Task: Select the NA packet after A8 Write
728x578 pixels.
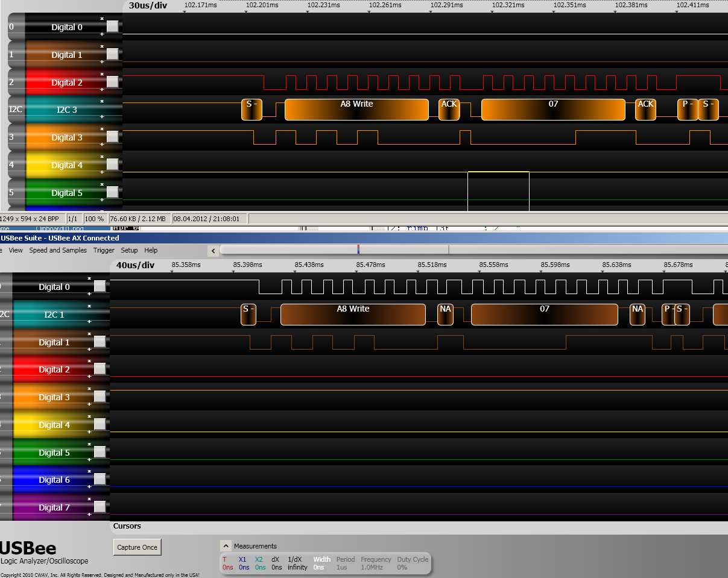Action: pyautogui.click(x=445, y=315)
